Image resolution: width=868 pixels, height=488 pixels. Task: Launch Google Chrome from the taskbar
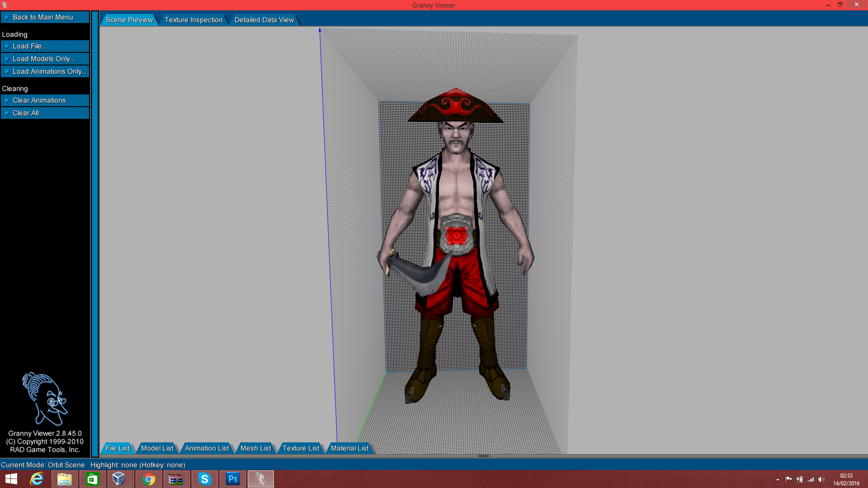point(149,479)
